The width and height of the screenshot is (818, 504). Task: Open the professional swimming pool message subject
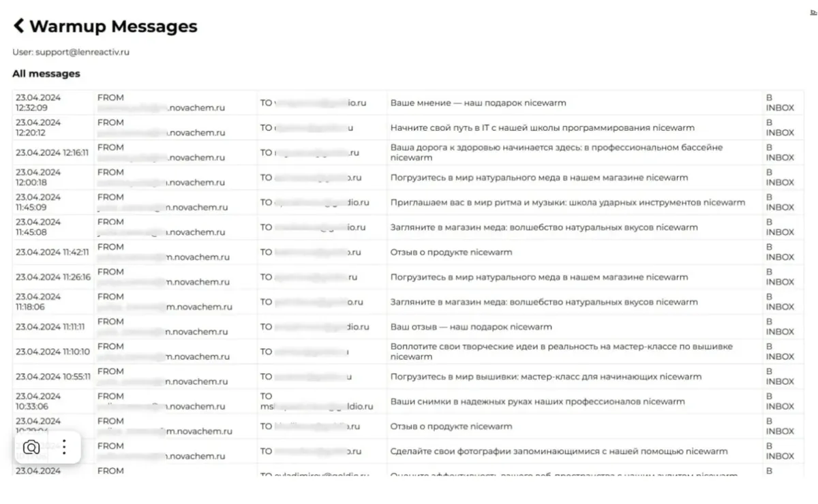(x=556, y=153)
